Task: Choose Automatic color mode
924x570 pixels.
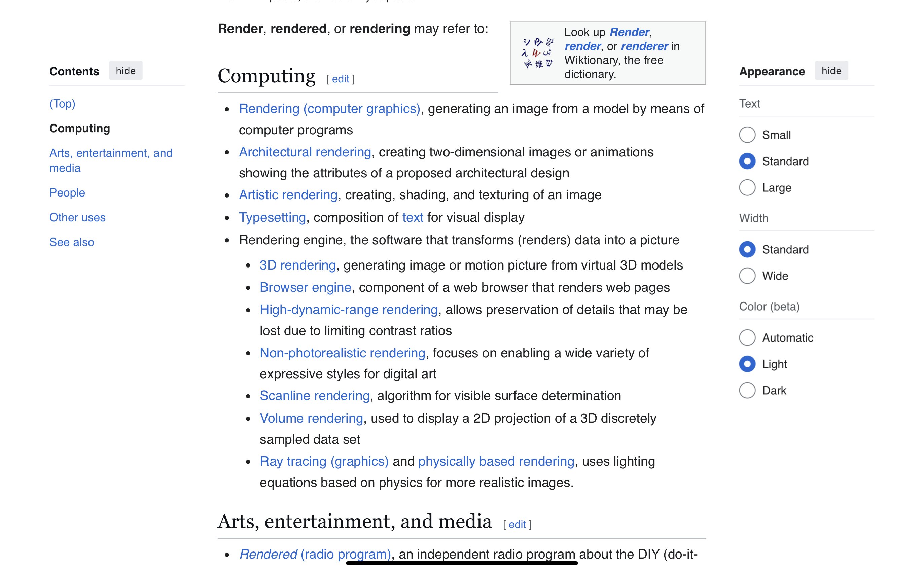Action: pos(747,338)
